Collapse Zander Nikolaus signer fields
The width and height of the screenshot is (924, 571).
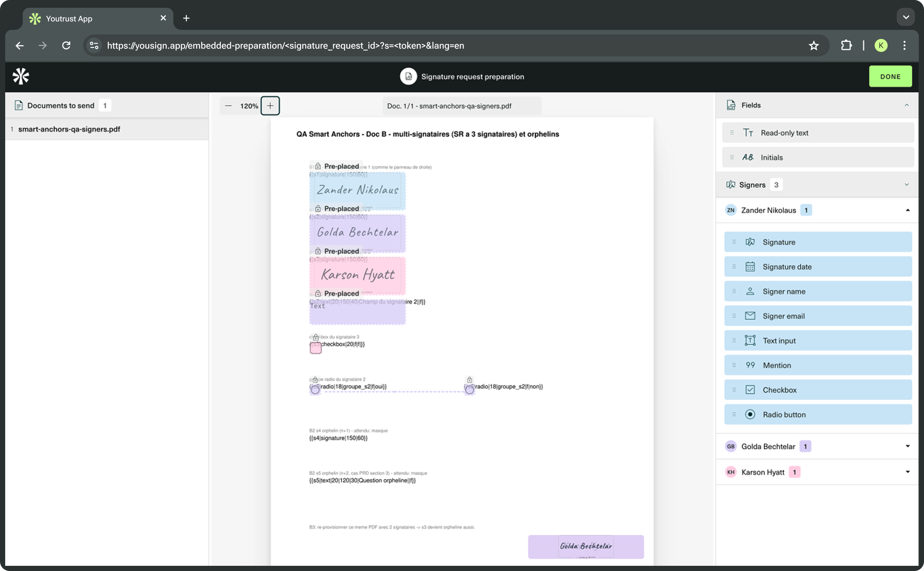coord(907,210)
